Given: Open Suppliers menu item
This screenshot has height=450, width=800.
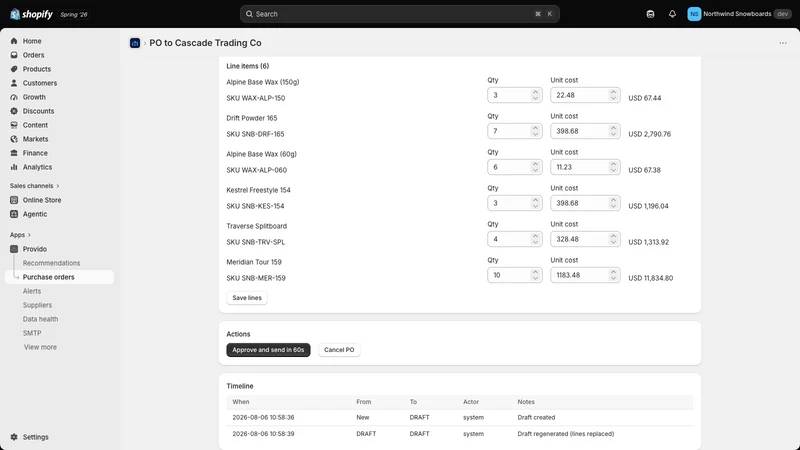Looking at the screenshot, I should 37,305.
